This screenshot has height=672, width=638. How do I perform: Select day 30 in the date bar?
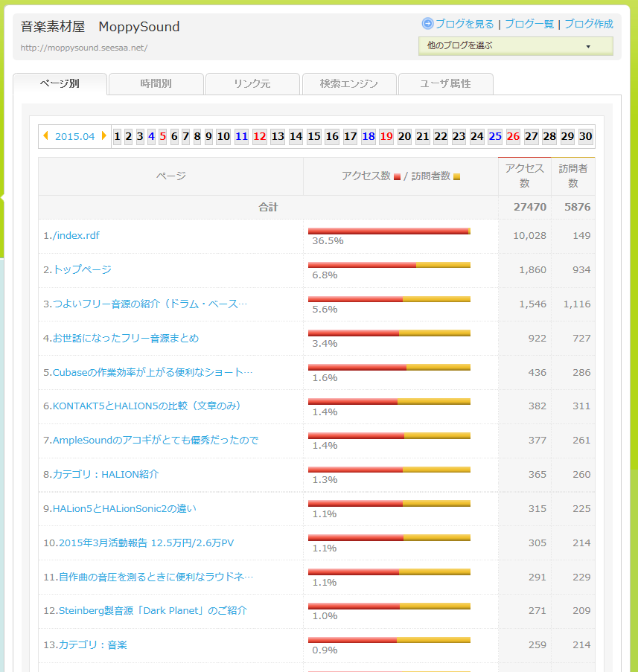586,136
